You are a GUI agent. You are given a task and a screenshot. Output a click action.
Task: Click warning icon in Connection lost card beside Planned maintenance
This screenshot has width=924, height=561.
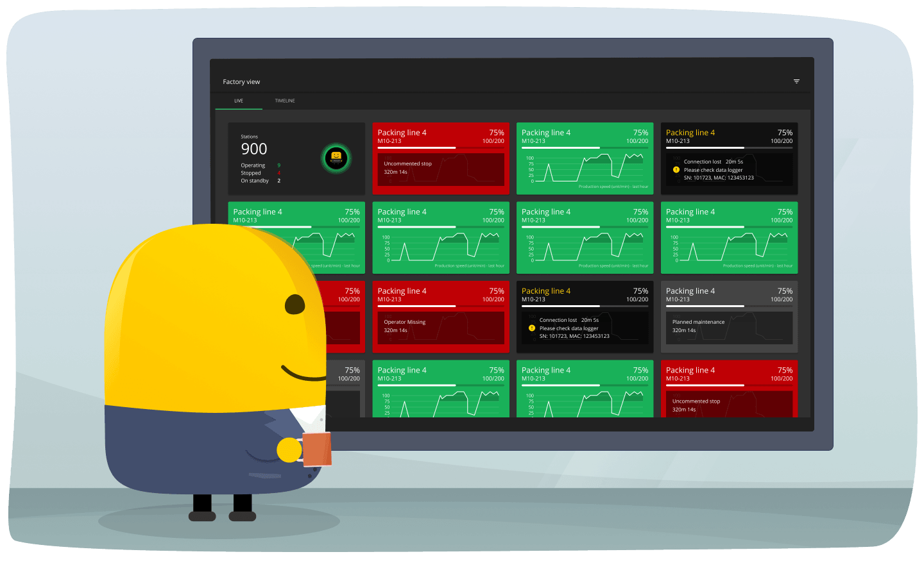532,328
